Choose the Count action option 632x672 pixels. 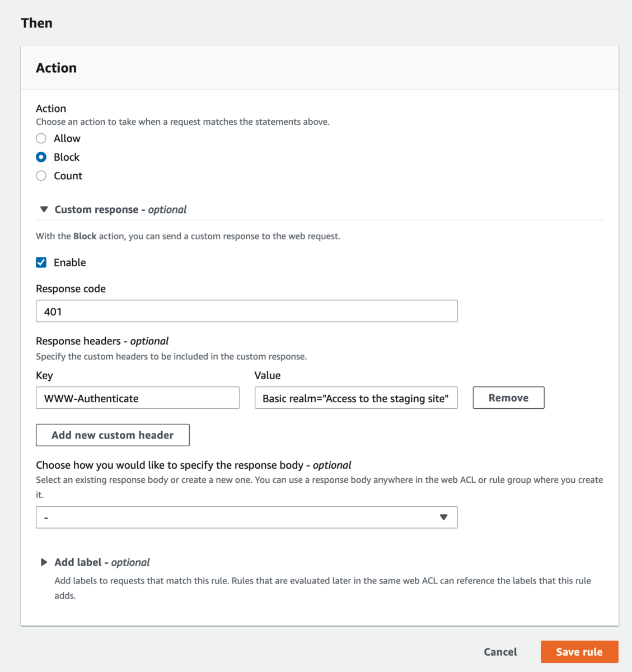[x=41, y=176]
